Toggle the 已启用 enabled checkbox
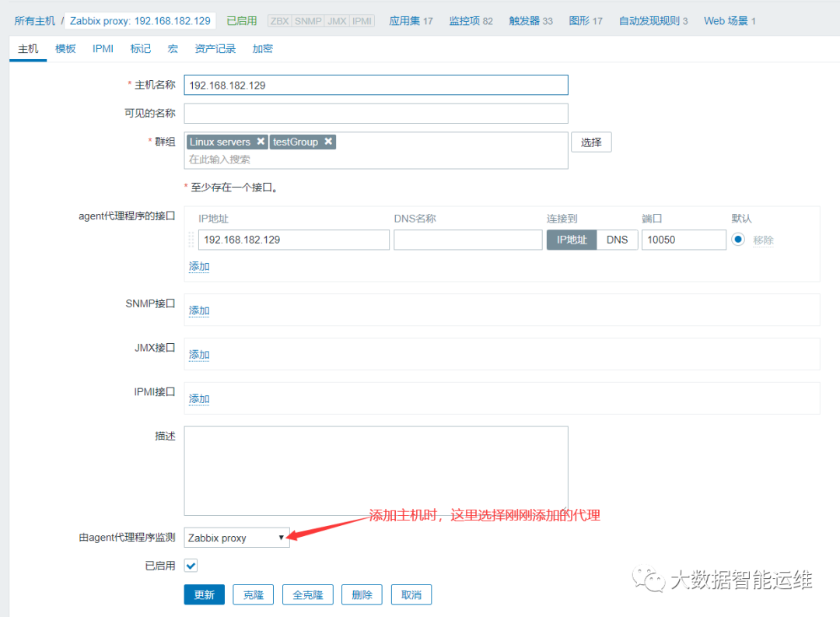Viewport: 840px width, 617px height. (191, 566)
